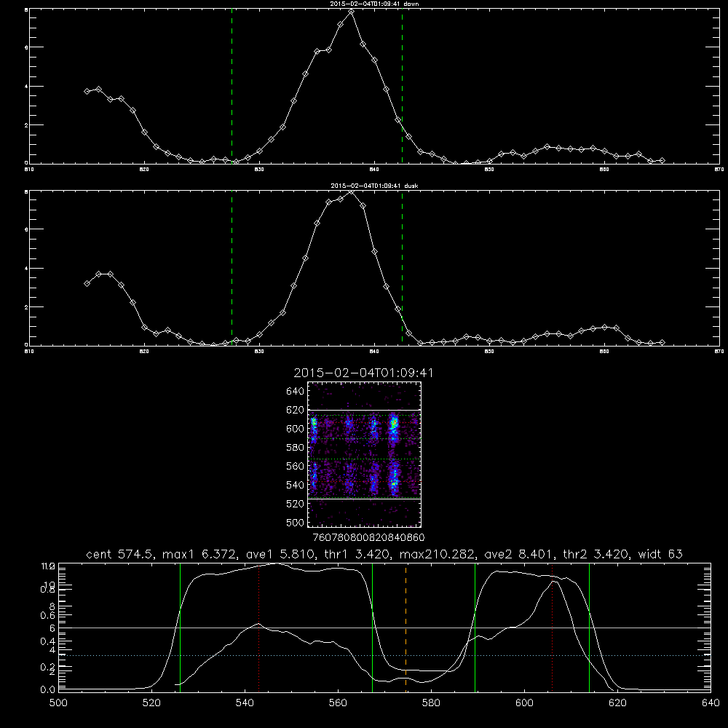Click spectral image y-axis label 520
The image size is (728, 728).
point(295,504)
